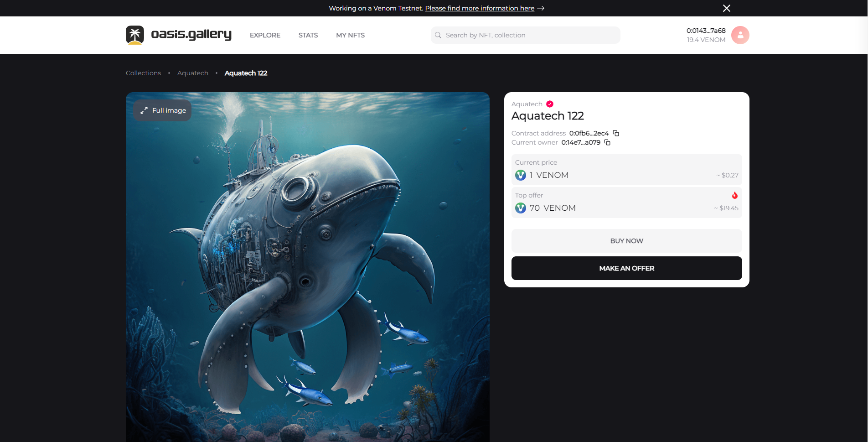Navigate to Collections breadcrumb
This screenshot has width=868, height=442.
(x=143, y=73)
